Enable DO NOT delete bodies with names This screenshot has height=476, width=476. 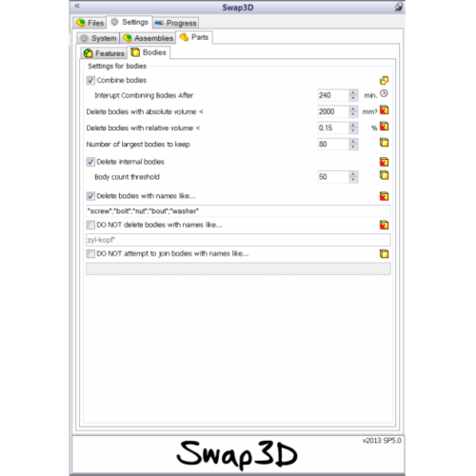(90, 225)
